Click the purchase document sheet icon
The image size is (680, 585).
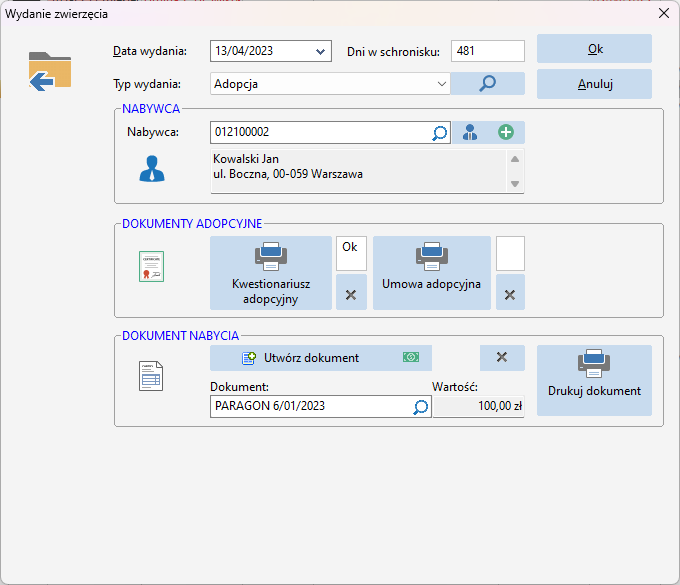tap(151, 376)
